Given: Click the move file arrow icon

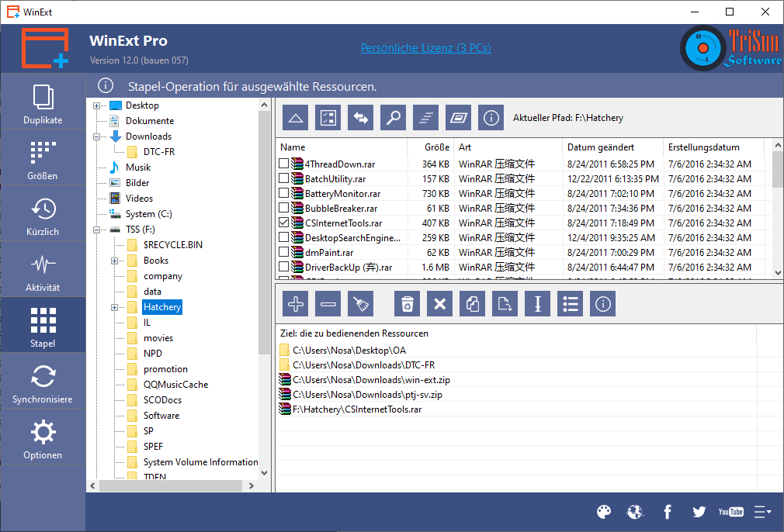Looking at the screenshot, I should [505, 304].
